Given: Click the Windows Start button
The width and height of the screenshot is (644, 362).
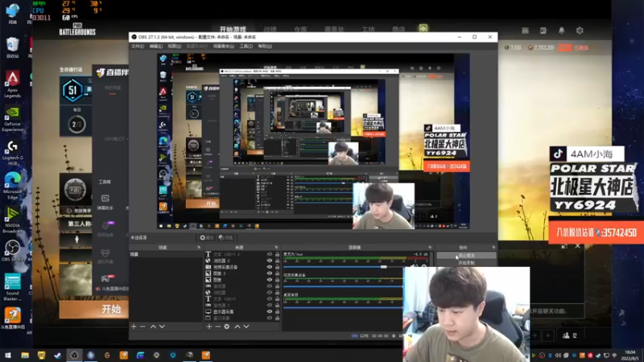Looking at the screenshot, I should coord(8,355).
